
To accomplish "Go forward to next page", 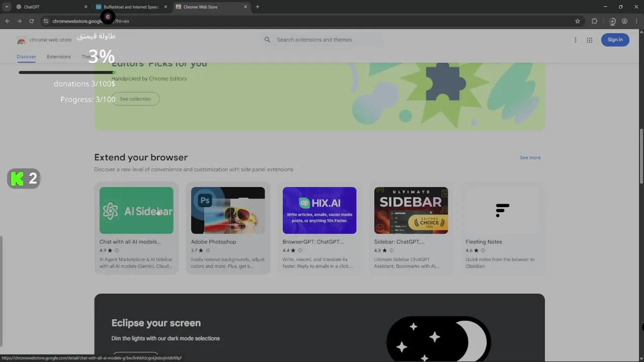I will 19,21.
